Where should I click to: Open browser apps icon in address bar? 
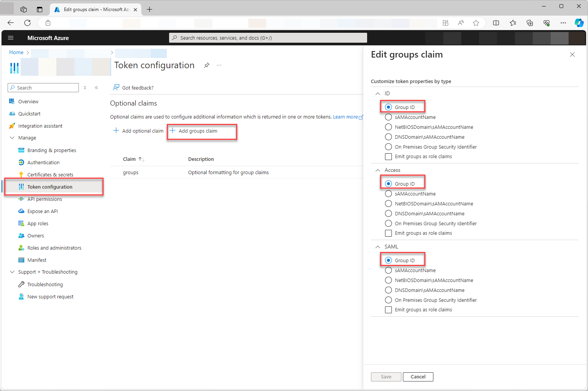pos(446,23)
